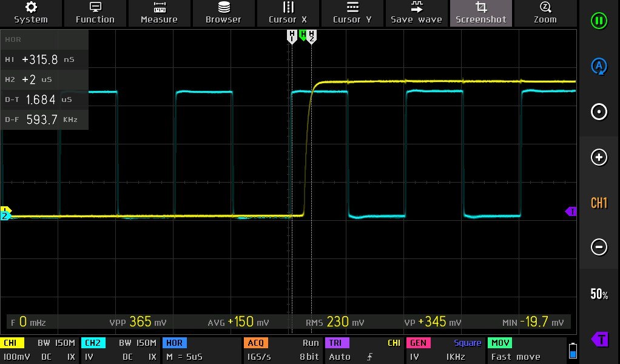The height and width of the screenshot is (364, 620).
Task: Select the H2 cursor marker
Action: point(312,37)
